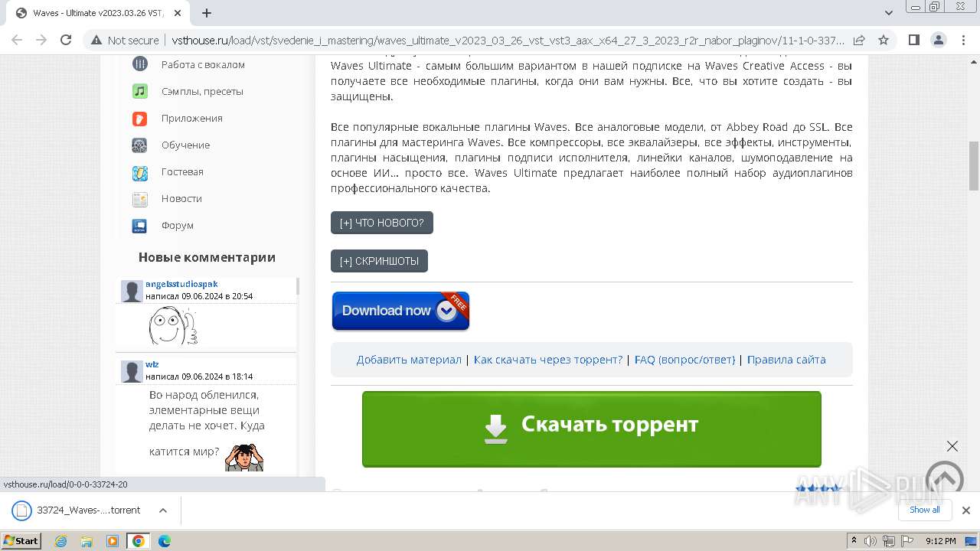Screen dimensions: 980x551
Task: Open tab search dropdown
Action: (x=889, y=13)
